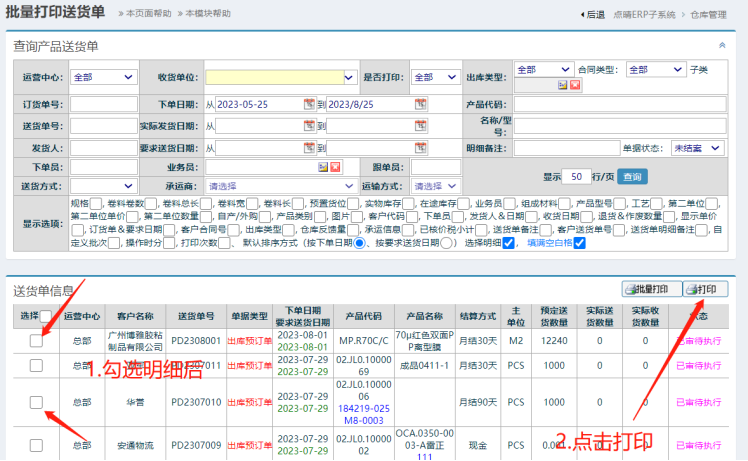Screen dimensions: 748x461
Task: Open calendar for 要求送货日期 end date
Action: [419, 147]
